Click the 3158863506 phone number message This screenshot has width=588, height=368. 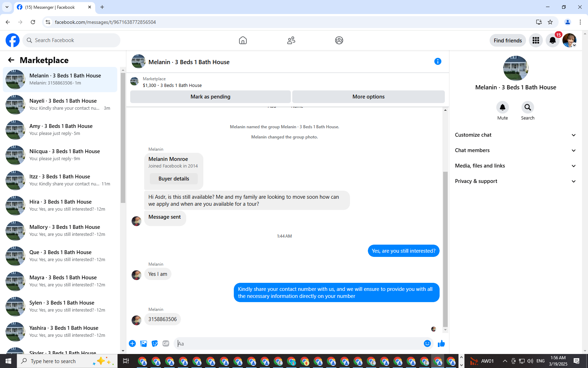click(162, 319)
